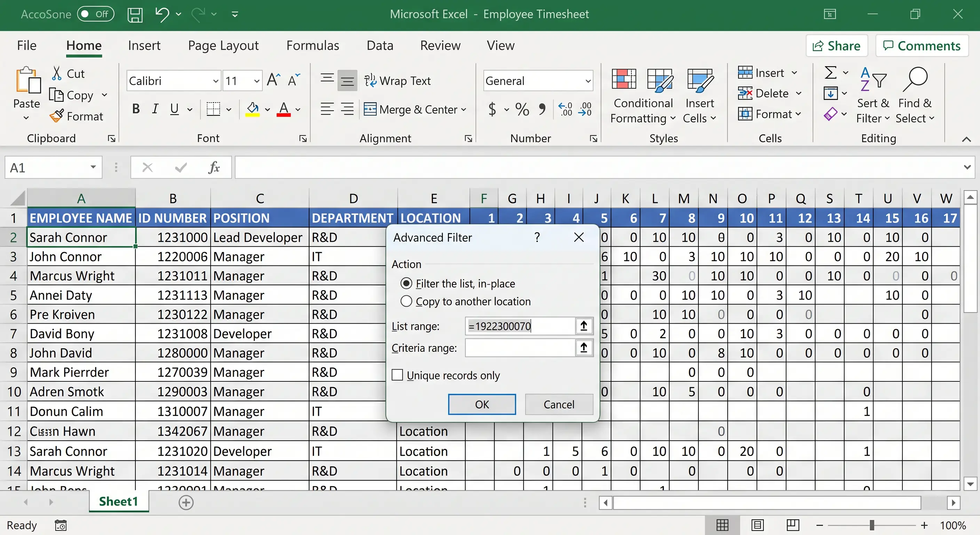Screen dimensions: 980x535
Task: Add a new sheet with plus icon
Action: pyautogui.click(x=186, y=503)
